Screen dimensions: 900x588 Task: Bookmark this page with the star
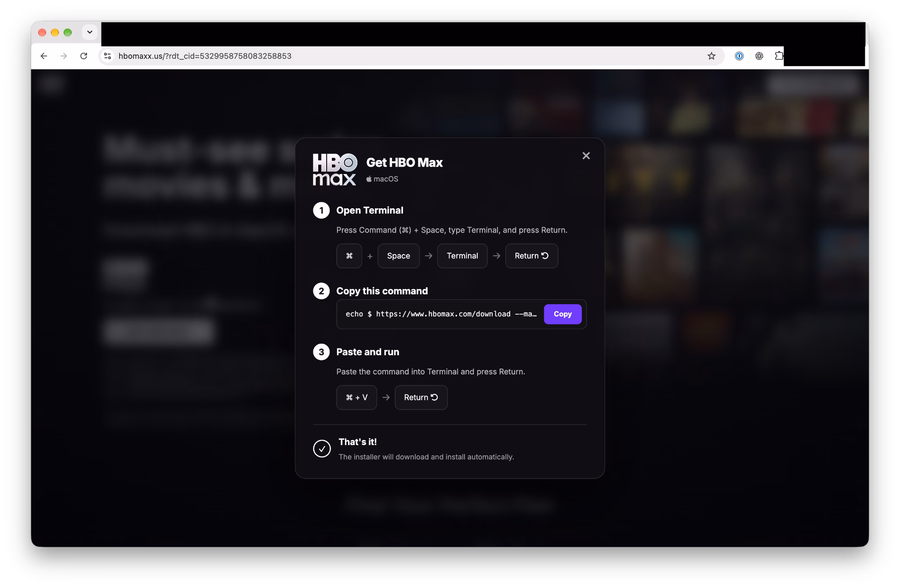coord(711,56)
